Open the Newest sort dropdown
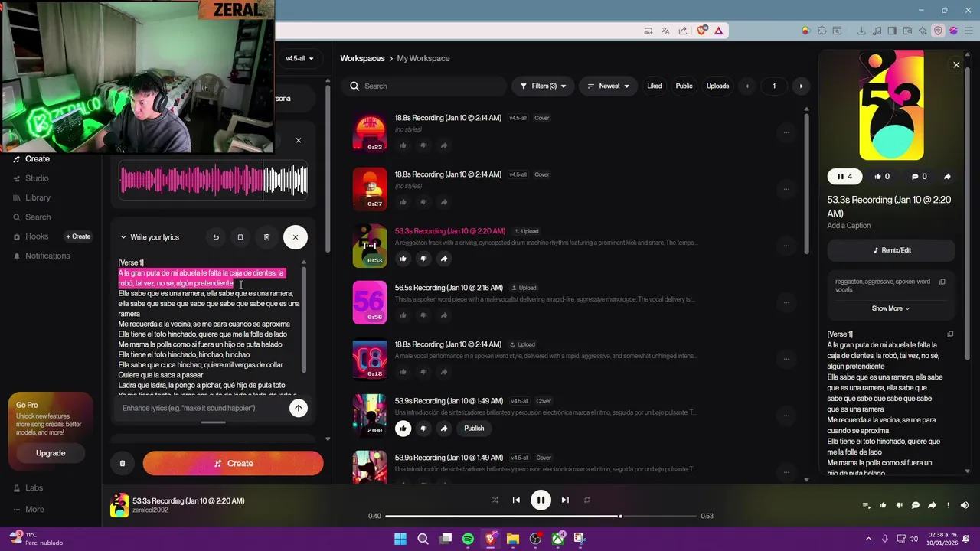The height and width of the screenshot is (551, 980). tap(608, 86)
